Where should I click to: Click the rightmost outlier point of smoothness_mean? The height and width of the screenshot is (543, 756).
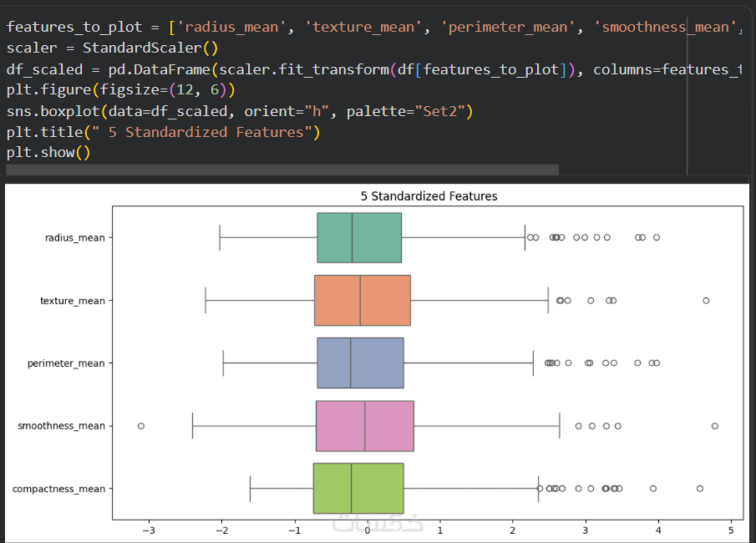(715, 426)
